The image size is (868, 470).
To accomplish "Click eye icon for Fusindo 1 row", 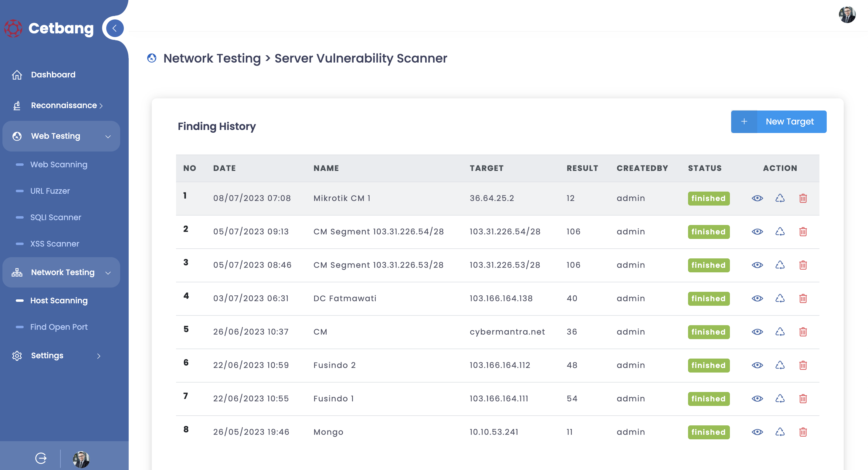I will (x=757, y=399).
